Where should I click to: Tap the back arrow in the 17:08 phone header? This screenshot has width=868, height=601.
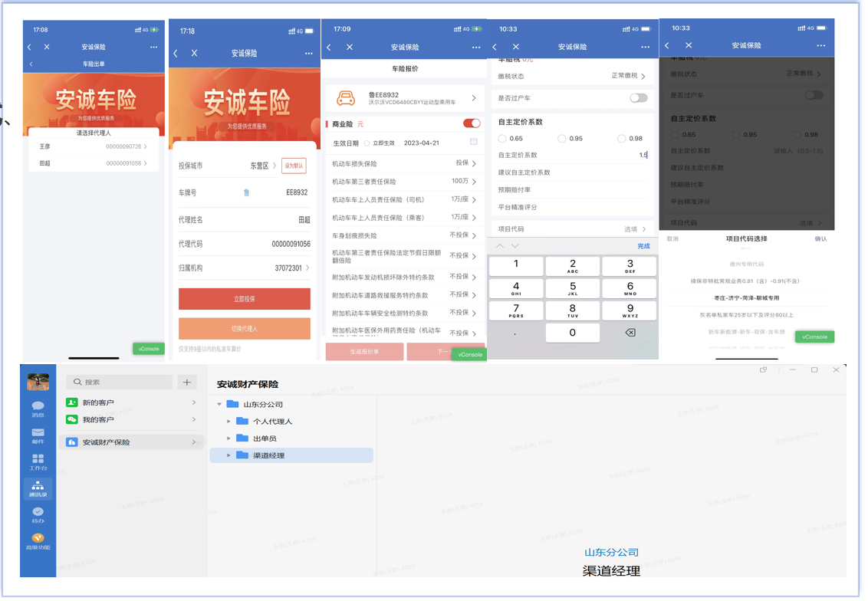coord(29,47)
